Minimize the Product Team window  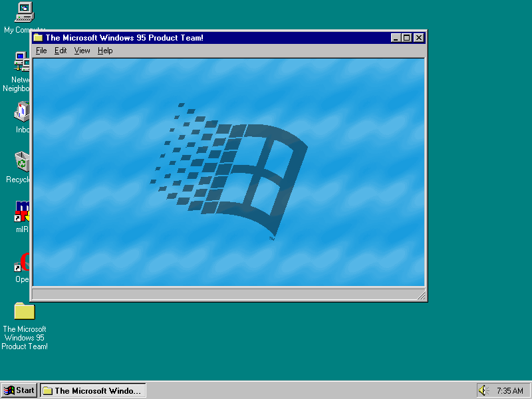point(396,38)
